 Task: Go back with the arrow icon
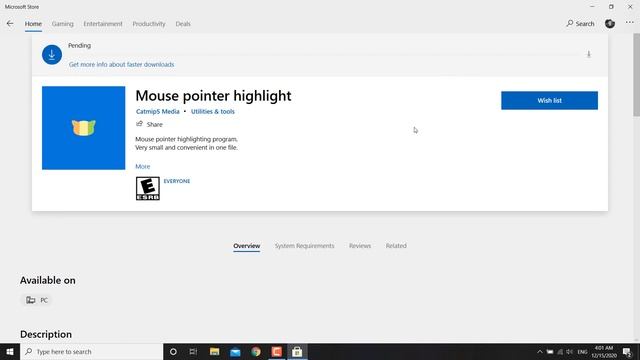point(10,24)
